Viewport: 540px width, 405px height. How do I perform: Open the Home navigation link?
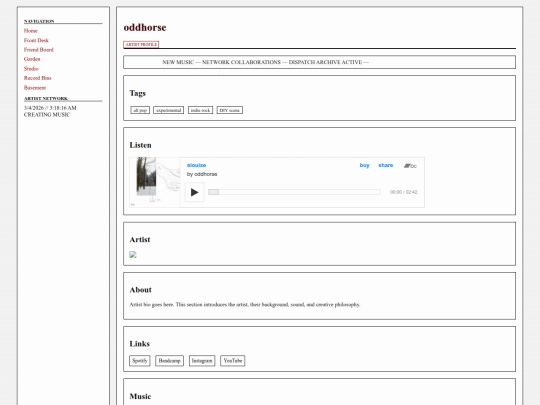coord(31,31)
